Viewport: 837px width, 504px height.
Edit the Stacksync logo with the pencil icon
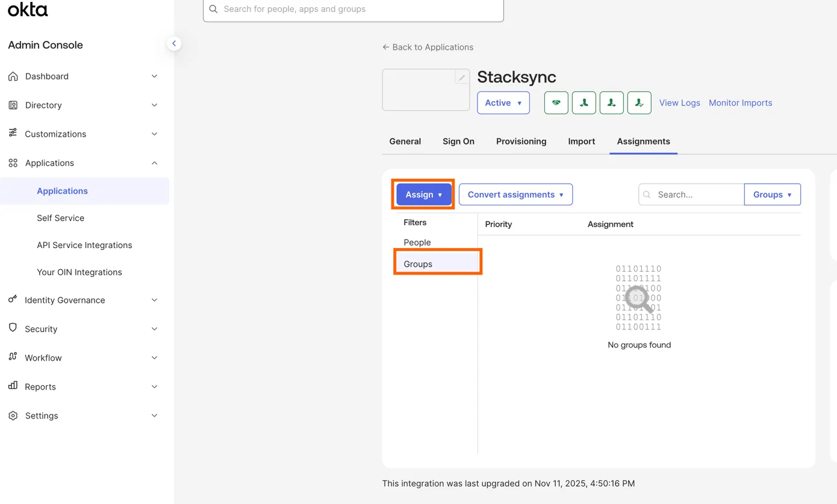pos(462,78)
